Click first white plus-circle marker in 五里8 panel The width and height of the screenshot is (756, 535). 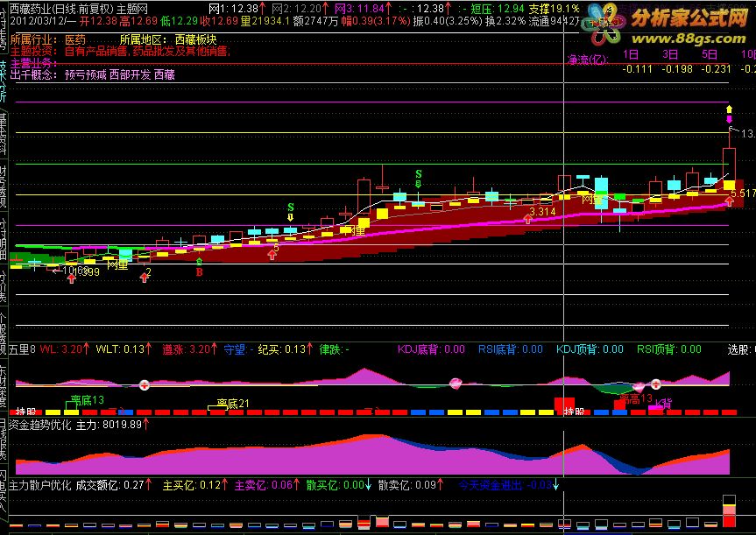tap(145, 384)
